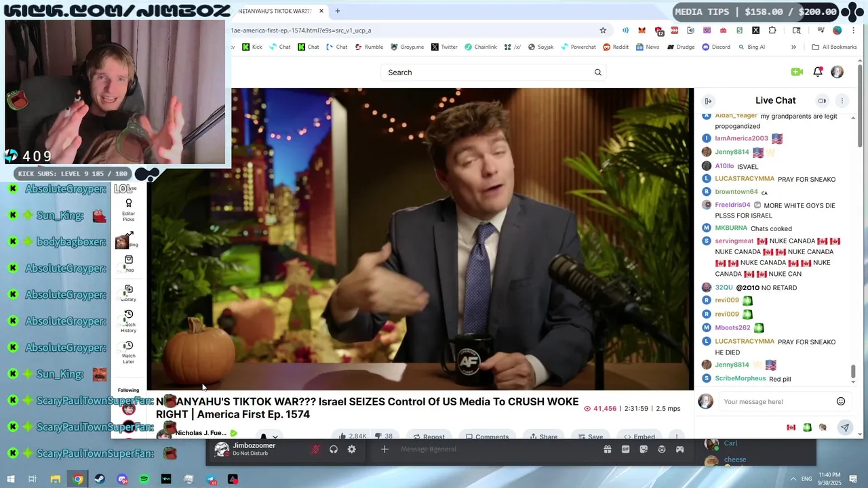The image size is (868, 488).
Task: Open the Discord gift icon
Action: pos(608,449)
